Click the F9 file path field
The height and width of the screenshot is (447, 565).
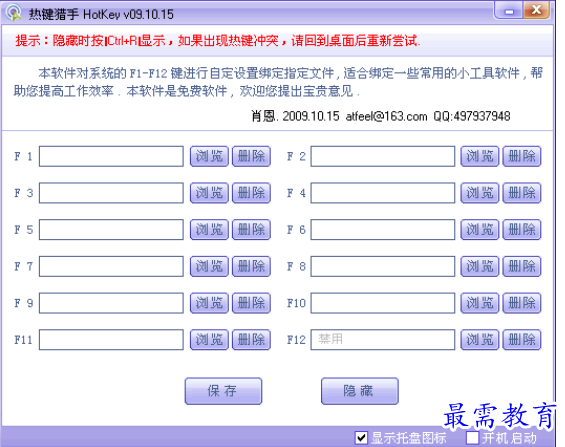(x=111, y=303)
